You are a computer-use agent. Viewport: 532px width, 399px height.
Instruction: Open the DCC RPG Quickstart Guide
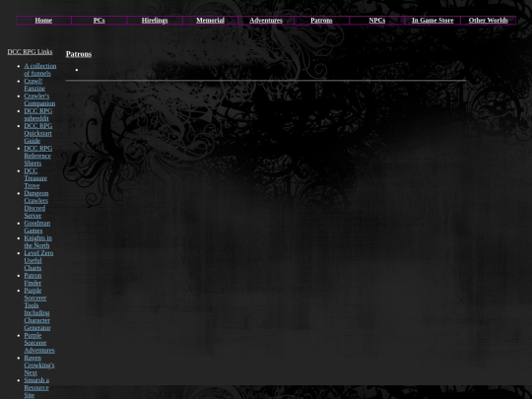38,133
